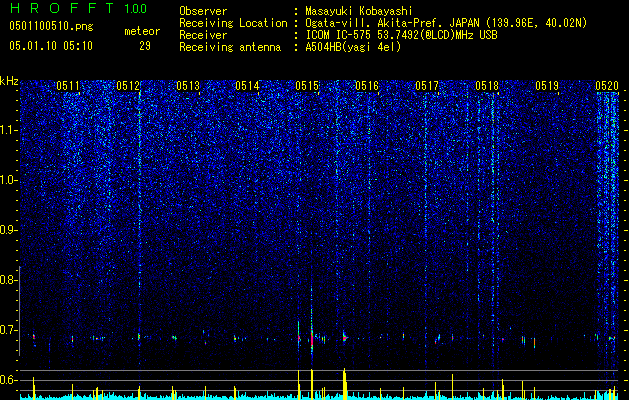Click the 1.0 kHz axis label
The image size is (629, 400).
point(9,181)
